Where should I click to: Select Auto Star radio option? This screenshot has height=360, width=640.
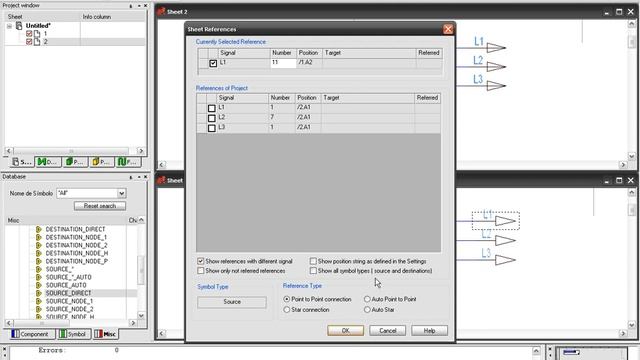click(367, 310)
